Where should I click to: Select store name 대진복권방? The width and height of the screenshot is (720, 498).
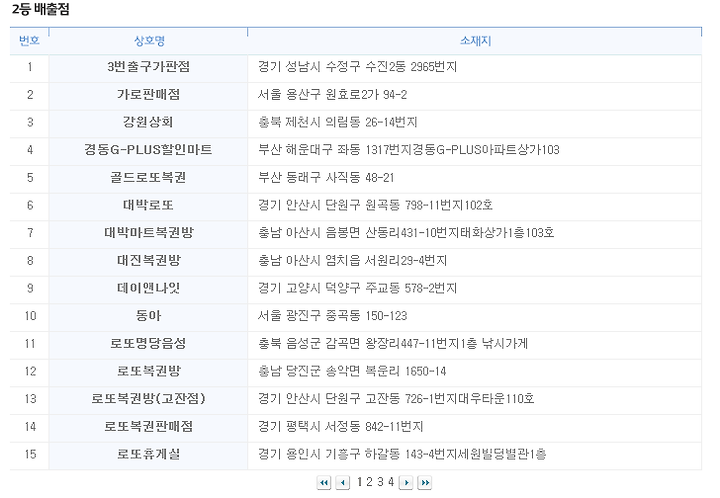coord(149,261)
